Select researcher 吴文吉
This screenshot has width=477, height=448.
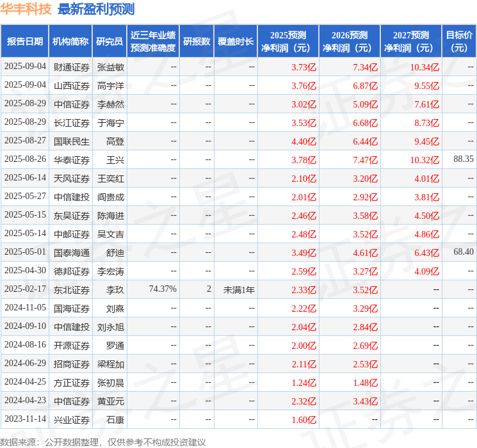coord(111,234)
